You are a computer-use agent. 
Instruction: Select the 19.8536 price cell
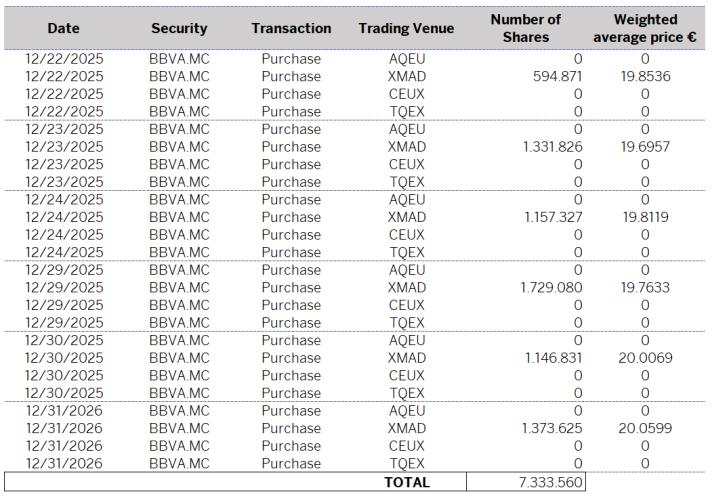645,77
